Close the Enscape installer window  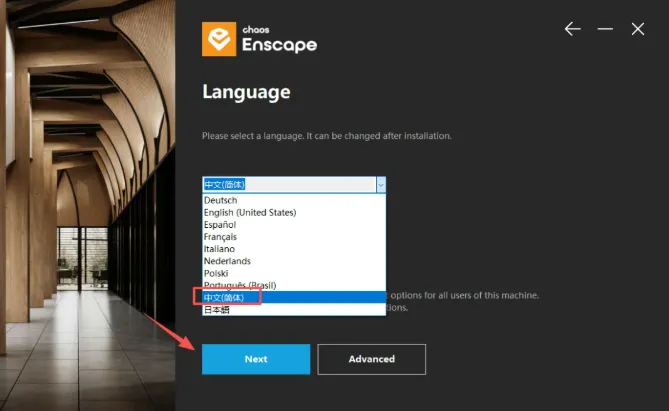(638, 29)
